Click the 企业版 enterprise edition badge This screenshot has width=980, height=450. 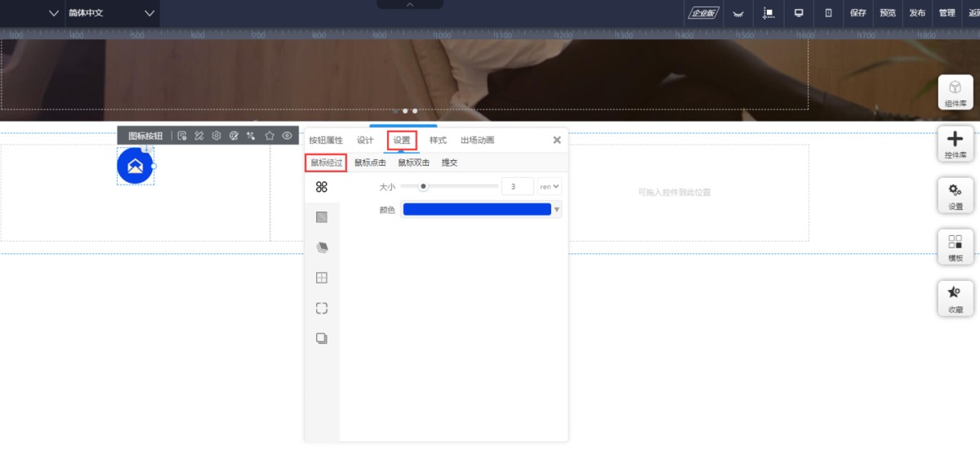click(x=702, y=13)
